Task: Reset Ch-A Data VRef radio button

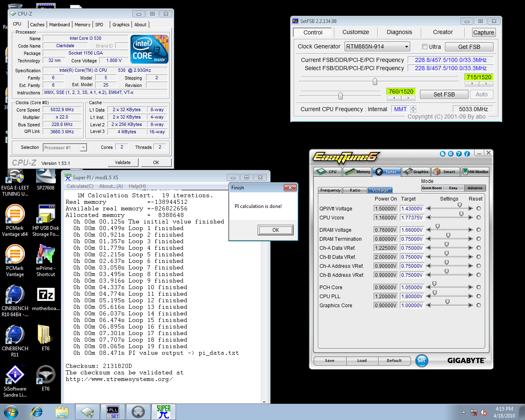Action: click(x=479, y=248)
